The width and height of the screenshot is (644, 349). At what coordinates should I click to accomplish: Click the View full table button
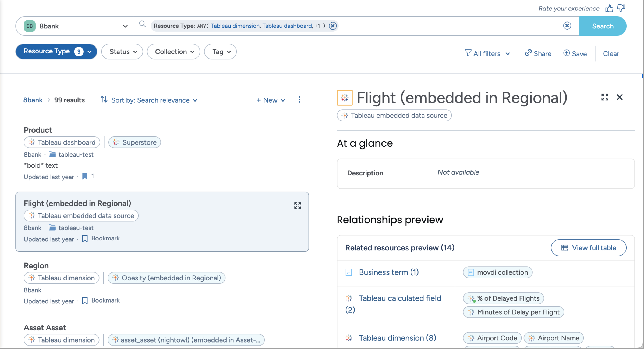[588, 248]
